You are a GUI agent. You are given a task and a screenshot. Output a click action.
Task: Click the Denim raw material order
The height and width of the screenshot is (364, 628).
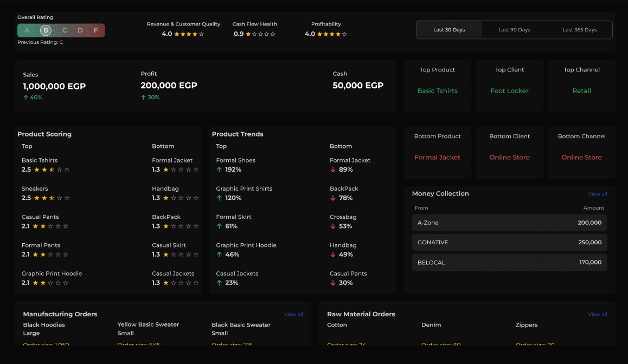pyautogui.click(x=441, y=334)
